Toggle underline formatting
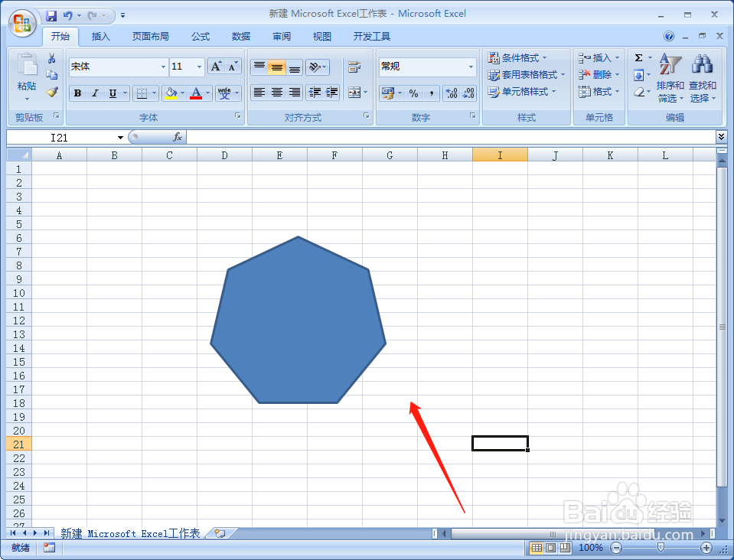The width and height of the screenshot is (734, 560). (x=113, y=93)
